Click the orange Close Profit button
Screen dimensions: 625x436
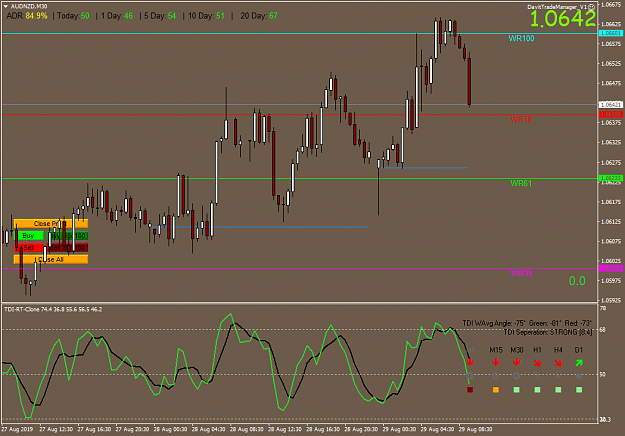pos(51,224)
